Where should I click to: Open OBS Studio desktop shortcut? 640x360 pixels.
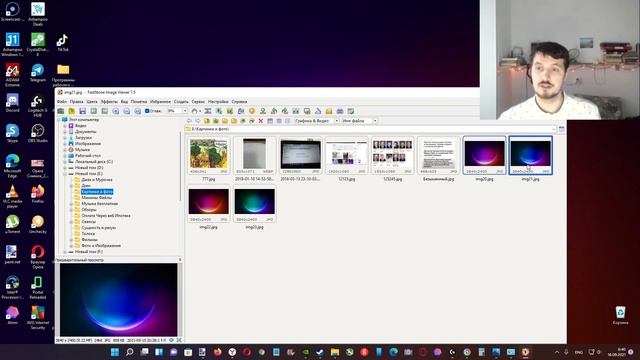[38, 133]
